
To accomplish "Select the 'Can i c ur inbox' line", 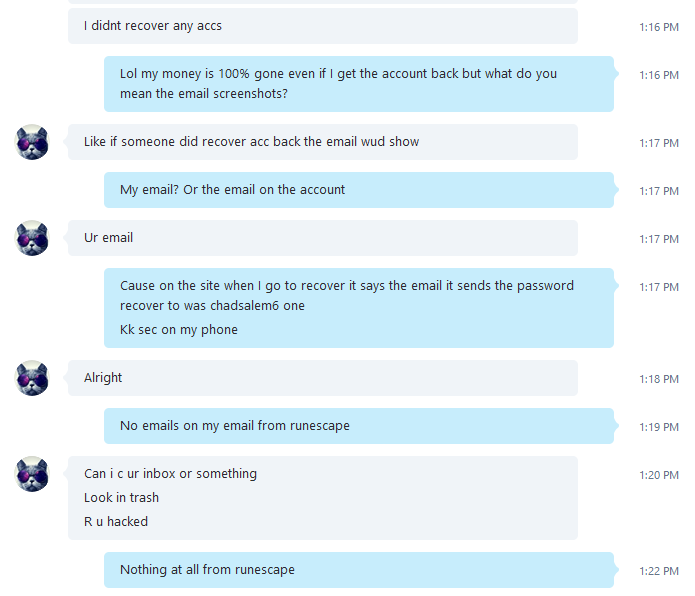I will tap(170, 474).
